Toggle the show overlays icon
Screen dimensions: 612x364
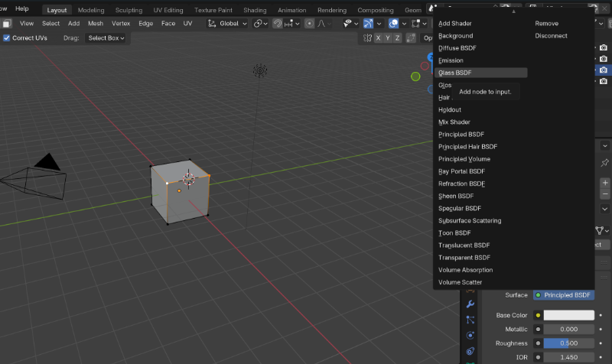(393, 24)
